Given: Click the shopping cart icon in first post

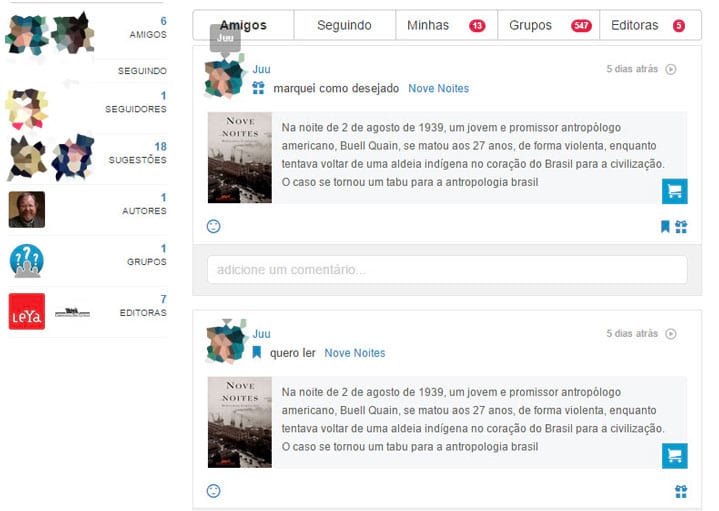Looking at the screenshot, I should 675,191.
